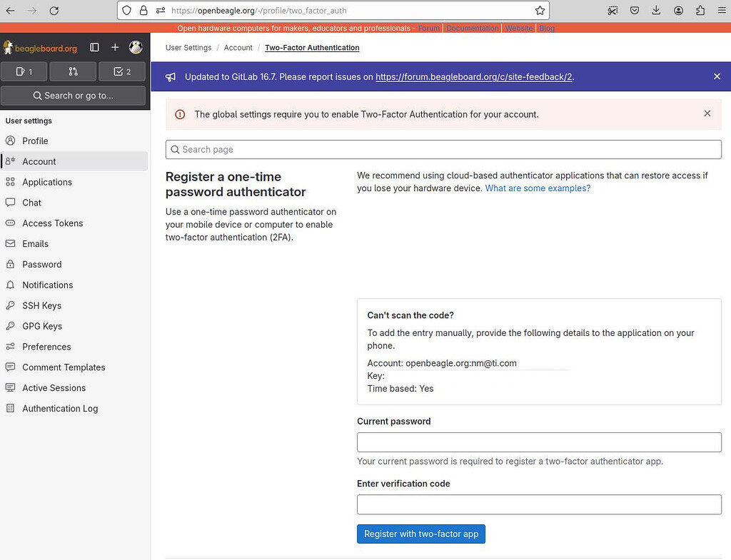
Task: Click Register with two-factor app button
Action: click(421, 534)
